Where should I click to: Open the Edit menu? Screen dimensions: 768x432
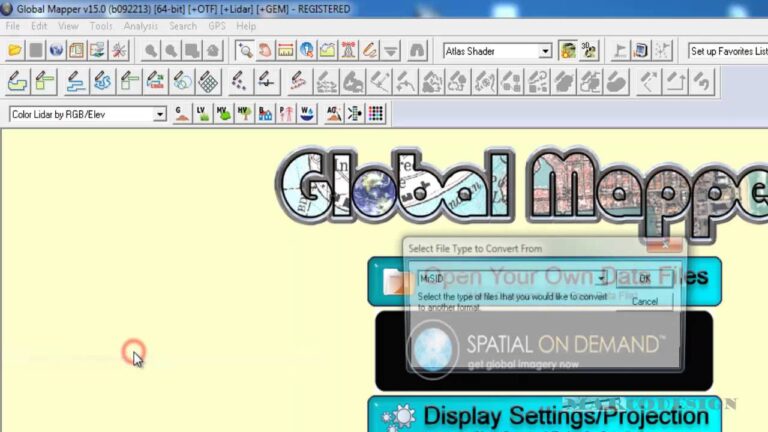(39, 26)
